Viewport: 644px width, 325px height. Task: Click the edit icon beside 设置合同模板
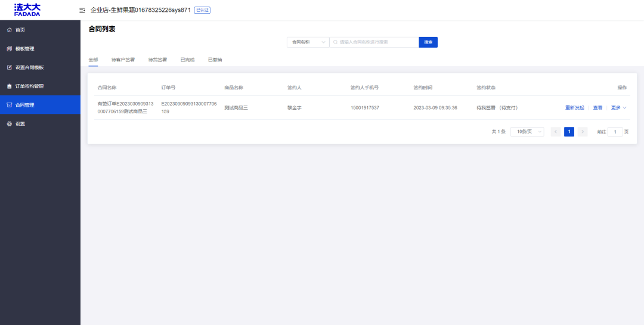pyautogui.click(x=10, y=67)
